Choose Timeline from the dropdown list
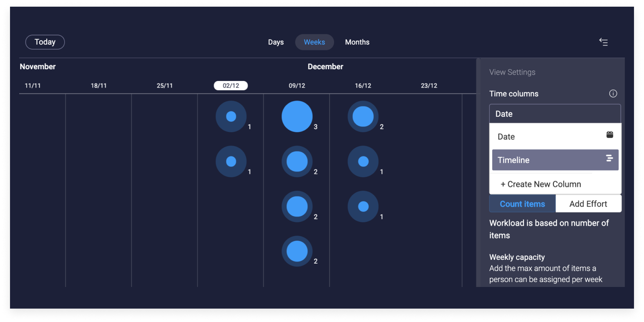Image resolution: width=644 pixels, height=322 pixels. (555, 160)
